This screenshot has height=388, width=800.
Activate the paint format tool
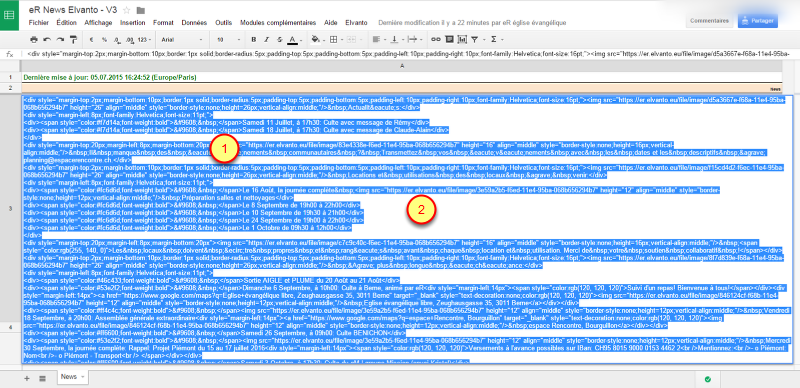[73, 39]
